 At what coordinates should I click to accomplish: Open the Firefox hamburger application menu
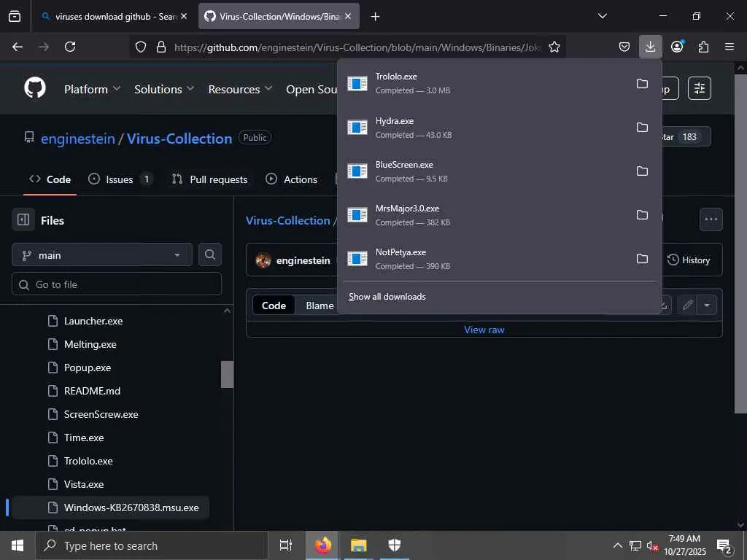(729, 47)
